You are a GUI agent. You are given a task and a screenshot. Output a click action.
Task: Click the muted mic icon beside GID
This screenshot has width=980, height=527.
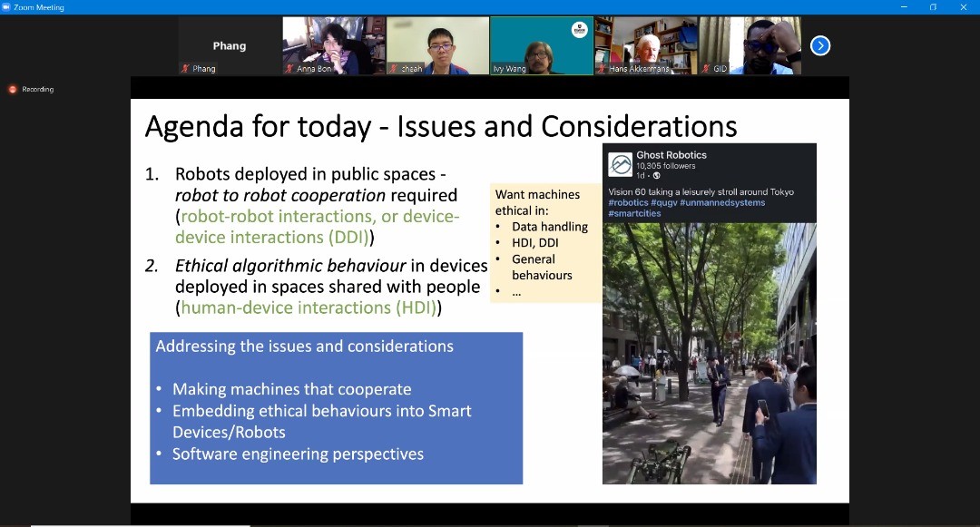click(706, 69)
